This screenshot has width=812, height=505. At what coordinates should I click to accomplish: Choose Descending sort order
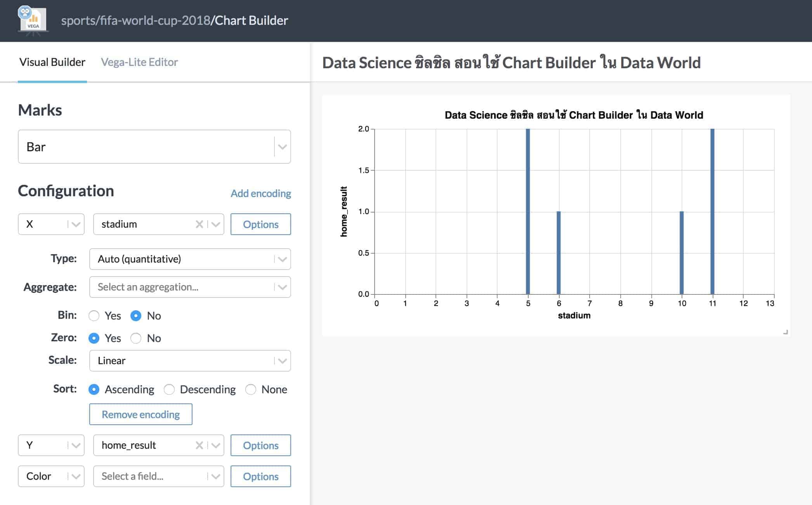click(x=169, y=389)
